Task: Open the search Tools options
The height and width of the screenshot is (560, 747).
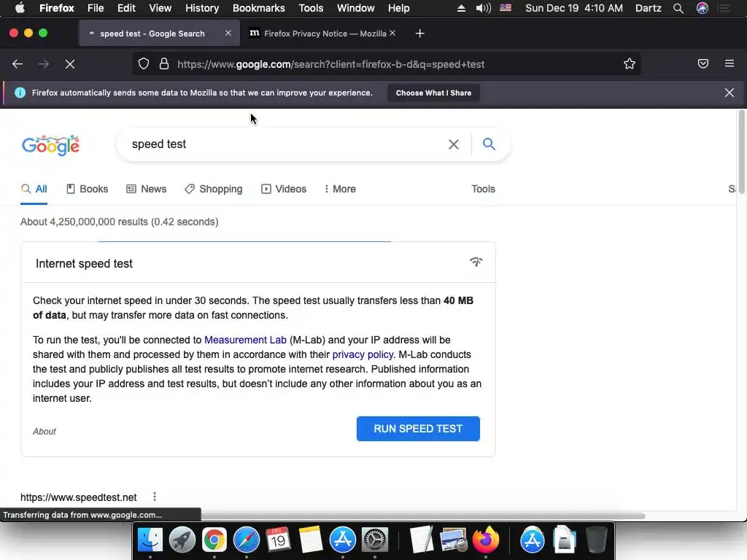Action: coord(483,189)
